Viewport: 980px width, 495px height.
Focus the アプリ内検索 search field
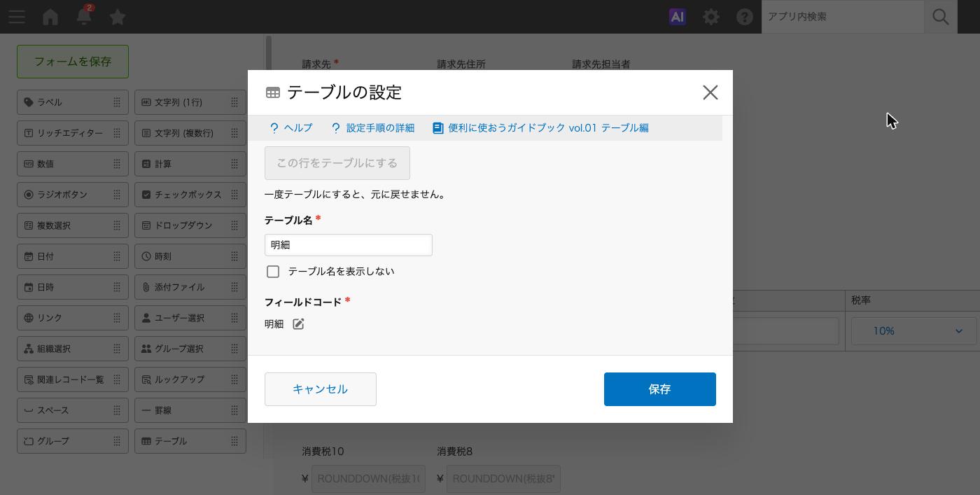(843, 17)
